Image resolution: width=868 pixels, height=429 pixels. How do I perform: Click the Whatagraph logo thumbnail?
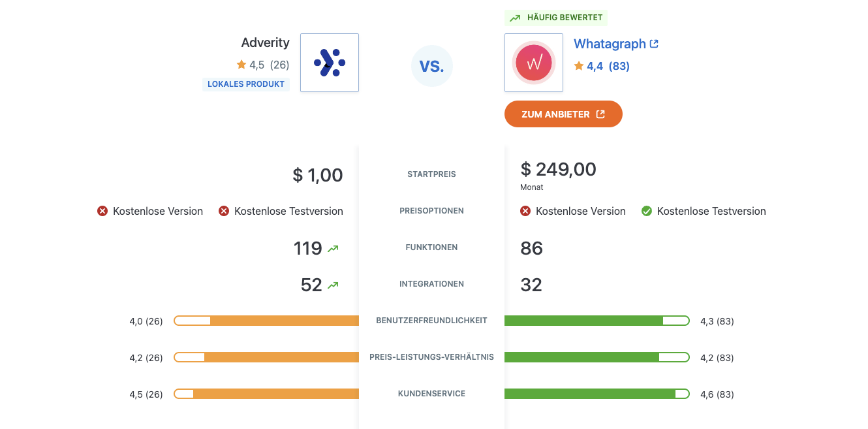534,63
